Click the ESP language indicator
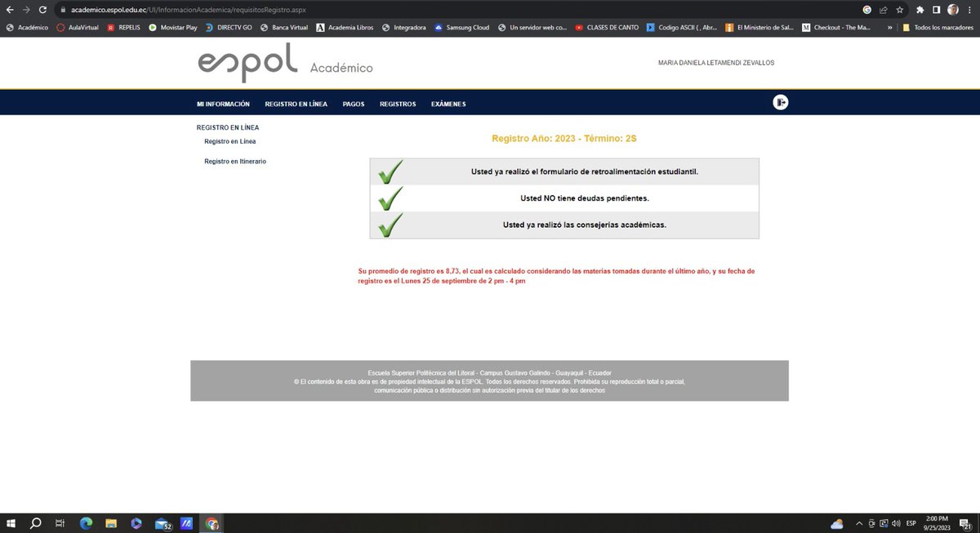Screen dimensions: 980x533 point(911,523)
